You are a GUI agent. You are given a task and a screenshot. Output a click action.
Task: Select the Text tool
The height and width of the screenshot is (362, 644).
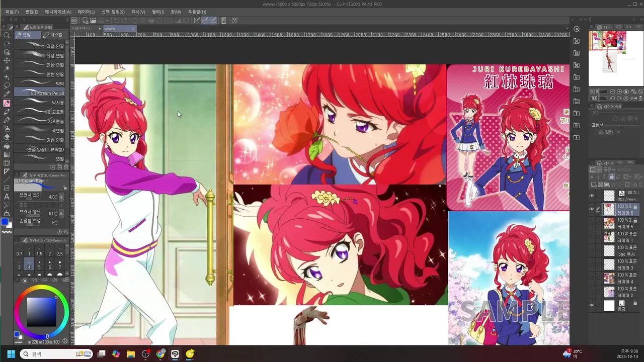[x=7, y=197]
